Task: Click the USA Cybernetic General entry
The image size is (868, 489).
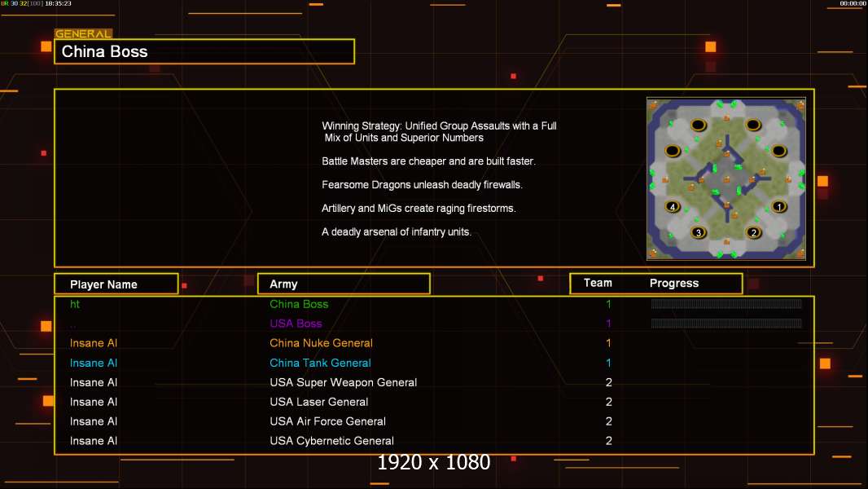Action: point(331,441)
